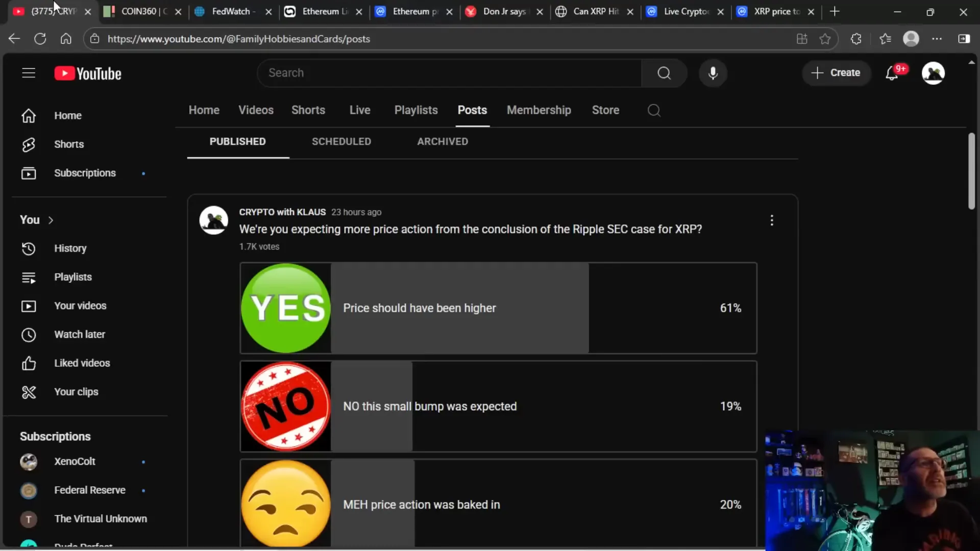
Task: Go to the YouTube logo home link
Action: (88, 73)
